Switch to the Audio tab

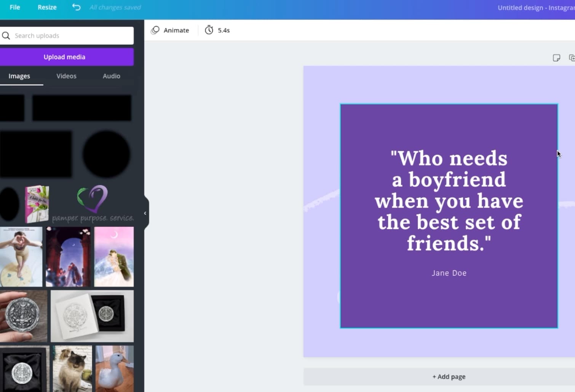(x=111, y=76)
